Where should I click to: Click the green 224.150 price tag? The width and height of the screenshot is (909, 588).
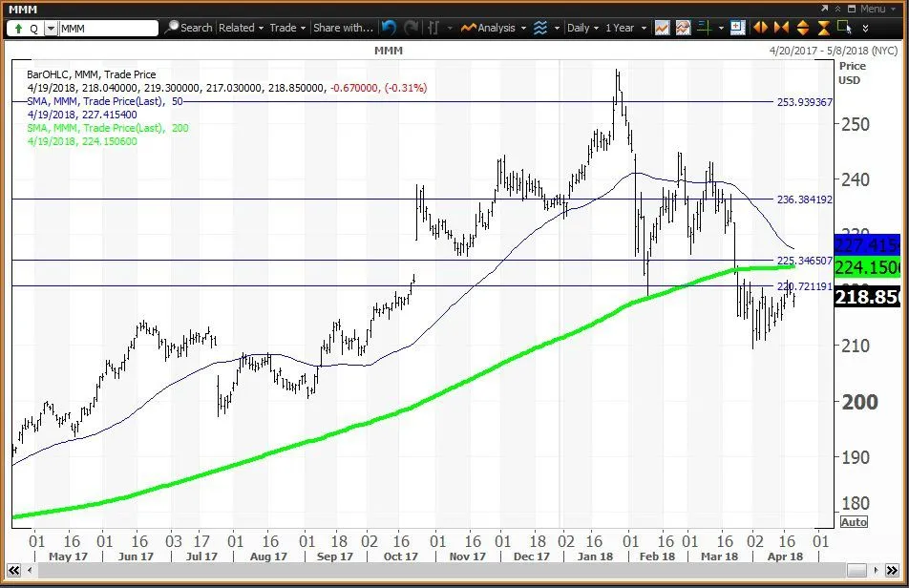[867, 267]
